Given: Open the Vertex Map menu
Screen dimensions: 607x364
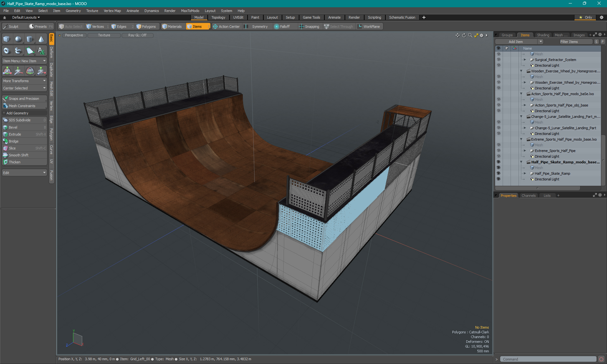Looking at the screenshot, I should pos(112,11).
